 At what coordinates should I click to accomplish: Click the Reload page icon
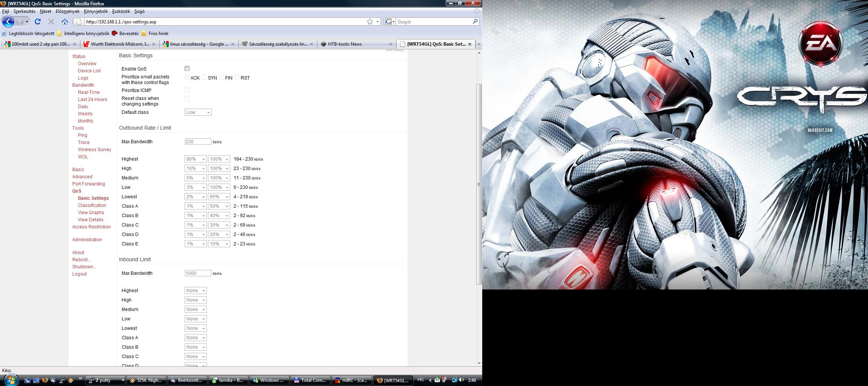point(38,22)
